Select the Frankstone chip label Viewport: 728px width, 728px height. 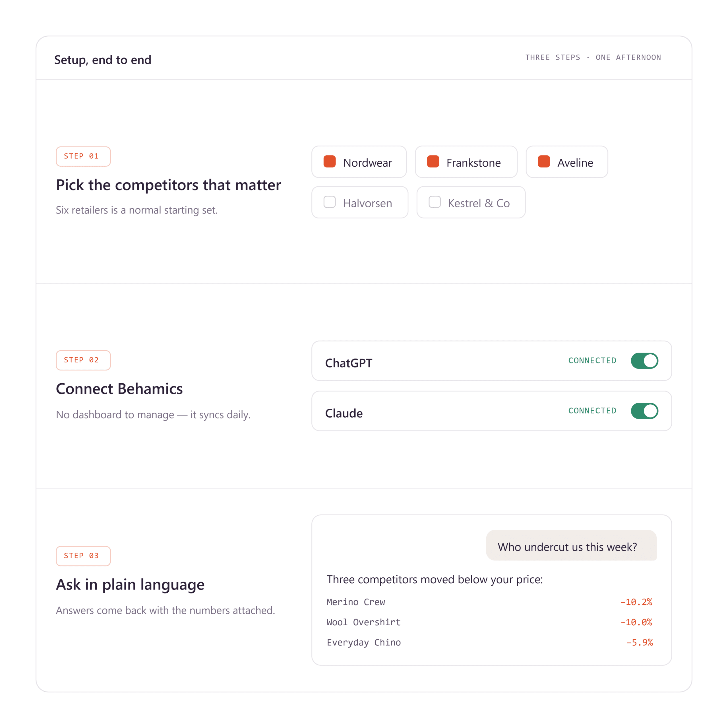[x=473, y=163]
